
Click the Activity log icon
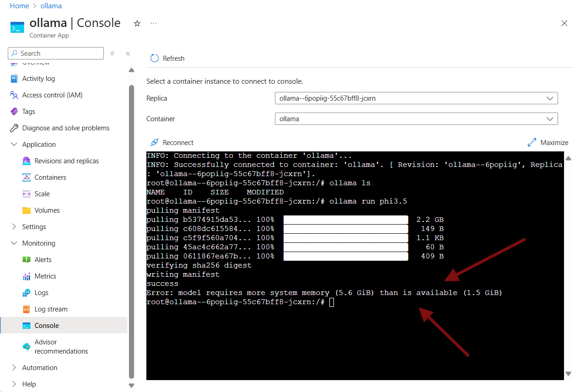tap(14, 79)
